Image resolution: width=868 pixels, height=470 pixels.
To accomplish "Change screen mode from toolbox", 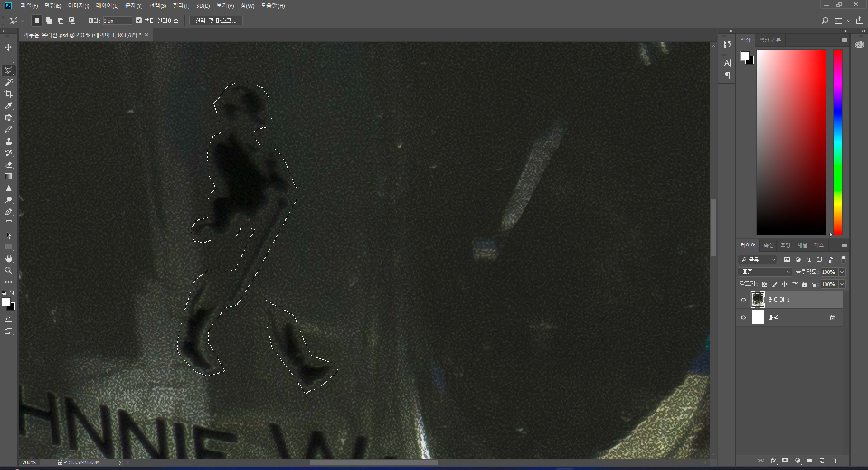I will (9, 331).
